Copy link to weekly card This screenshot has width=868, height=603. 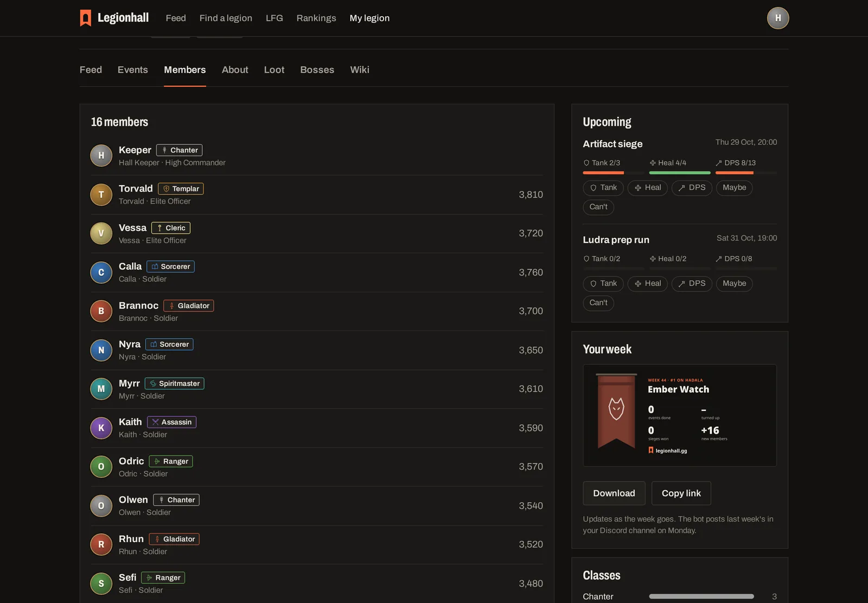pyautogui.click(x=681, y=493)
